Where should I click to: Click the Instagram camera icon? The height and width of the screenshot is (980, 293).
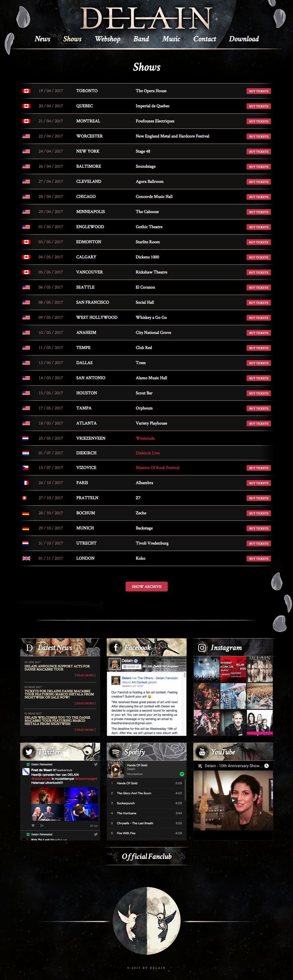coord(202,647)
